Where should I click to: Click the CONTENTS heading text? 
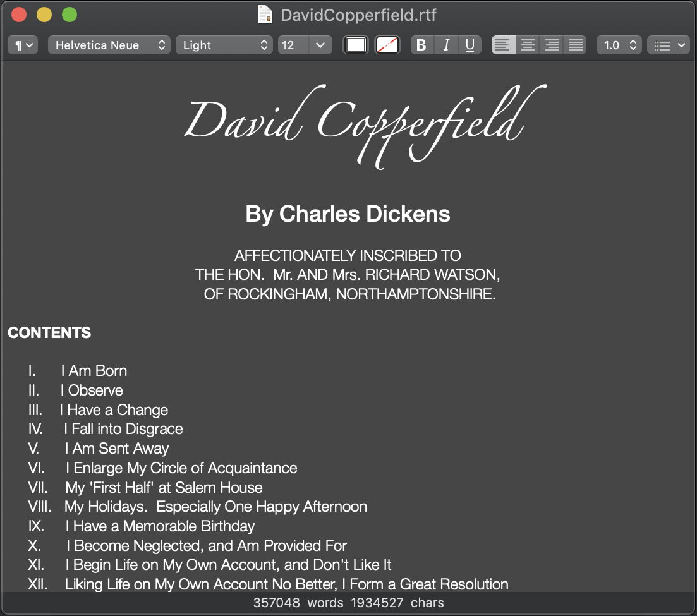[49, 333]
